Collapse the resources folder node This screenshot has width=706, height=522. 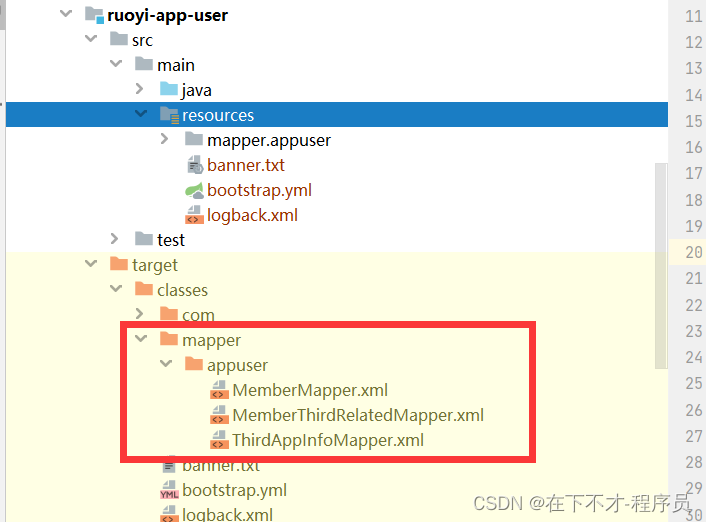point(141,113)
